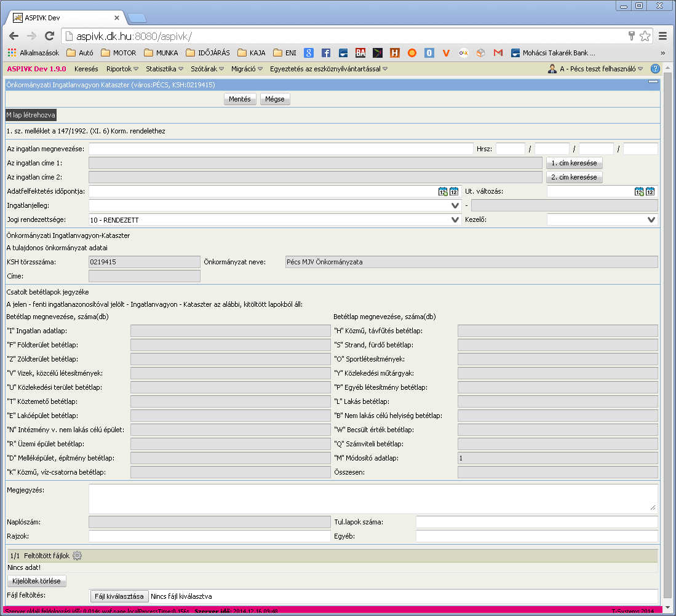The image size is (676, 616).
Task: Click the Megjegyzés text area
Action: point(373,499)
